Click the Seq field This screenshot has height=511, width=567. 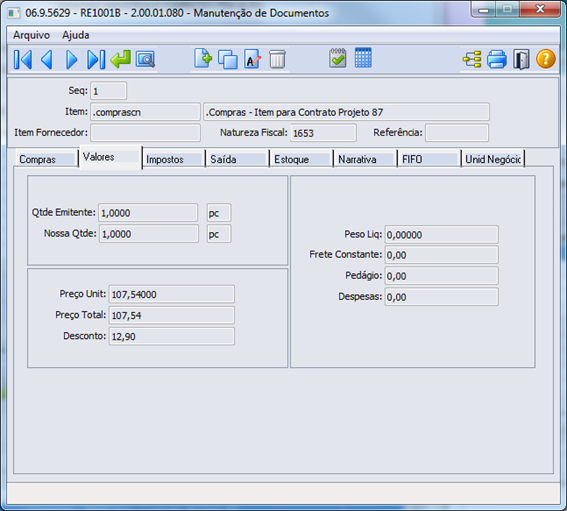click(x=108, y=91)
